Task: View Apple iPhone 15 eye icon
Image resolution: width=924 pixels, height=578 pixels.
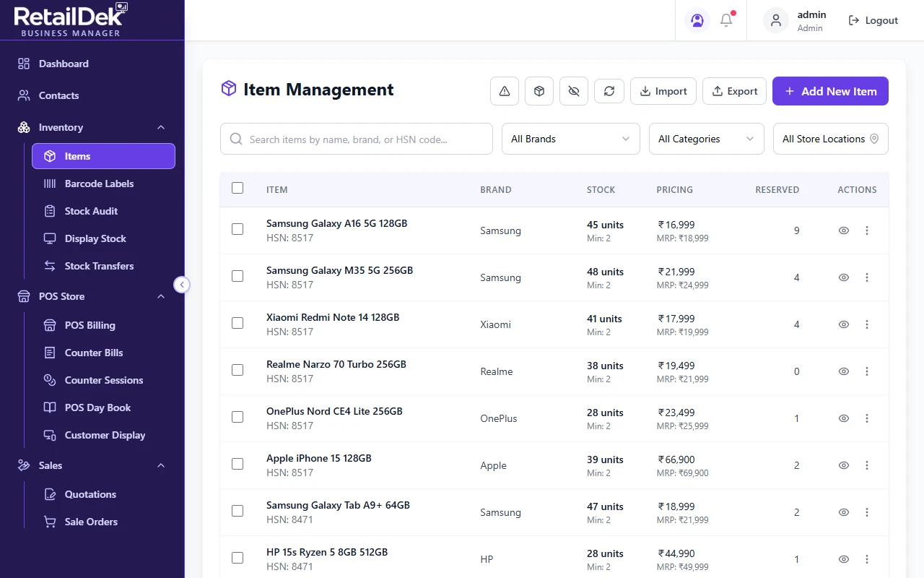Action: click(843, 465)
